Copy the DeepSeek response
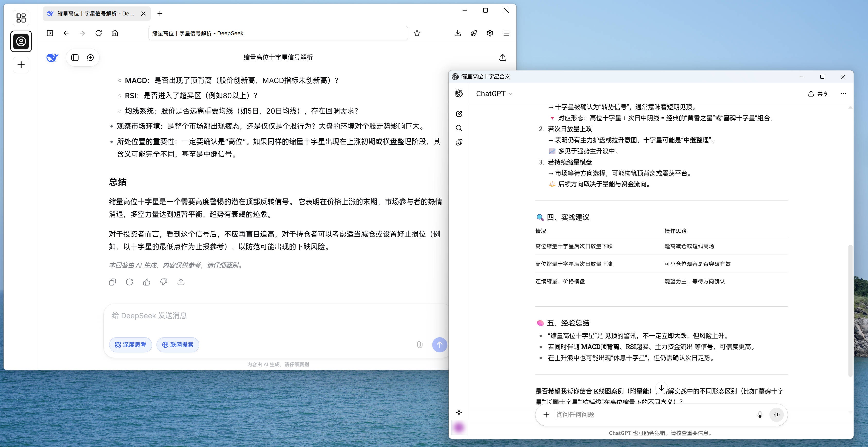The image size is (868, 447). (x=112, y=282)
